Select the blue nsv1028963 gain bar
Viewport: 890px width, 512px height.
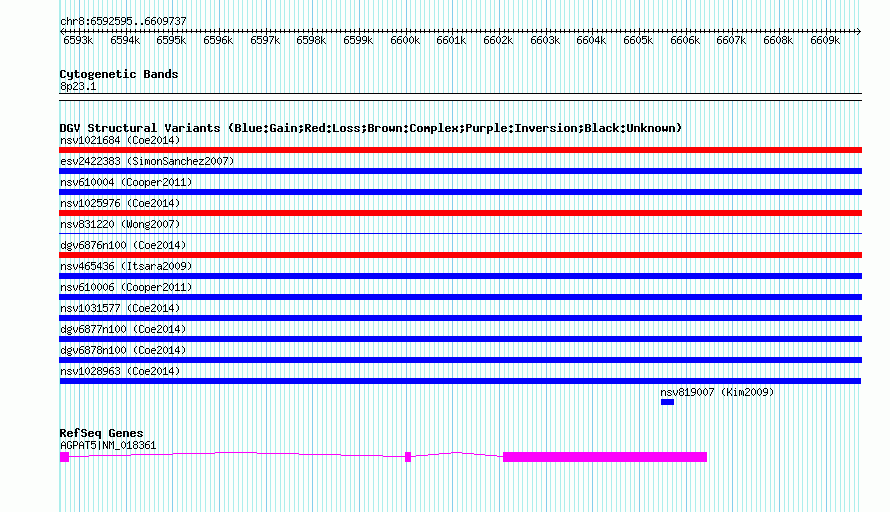point(460,381)
